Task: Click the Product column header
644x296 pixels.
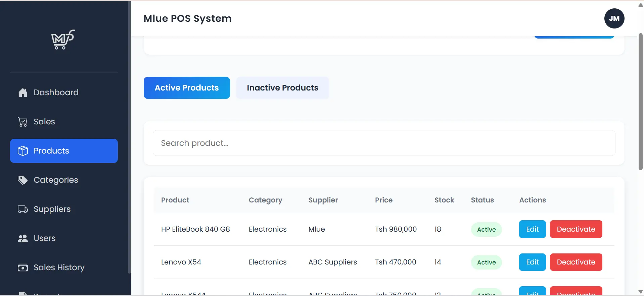Action: (x=175, y=200)
